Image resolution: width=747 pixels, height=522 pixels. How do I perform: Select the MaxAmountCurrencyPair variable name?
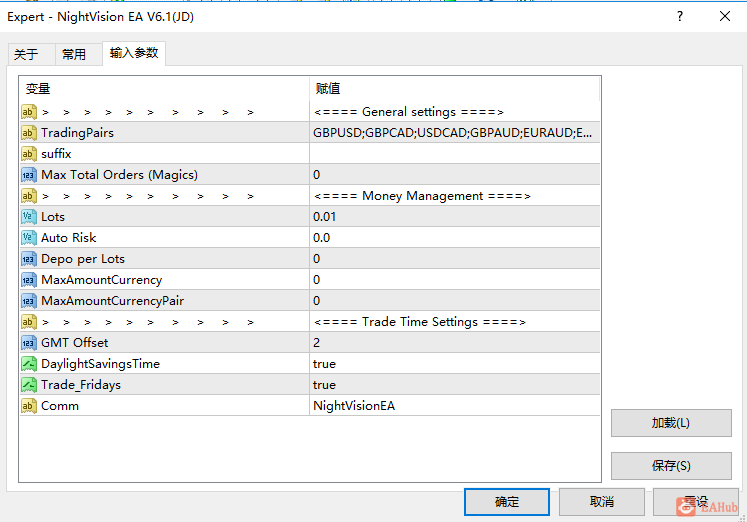tap(112, 301)
